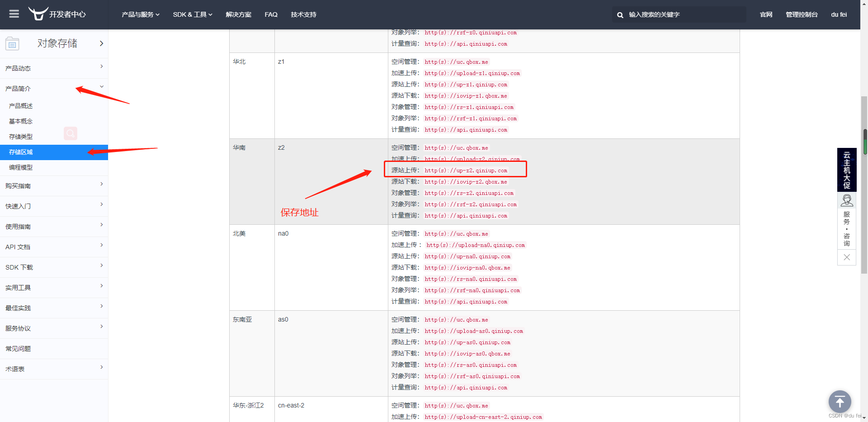Open the du fei user menu
The image size is (868, 422).
pyautogui.click(x=839, y=14)
